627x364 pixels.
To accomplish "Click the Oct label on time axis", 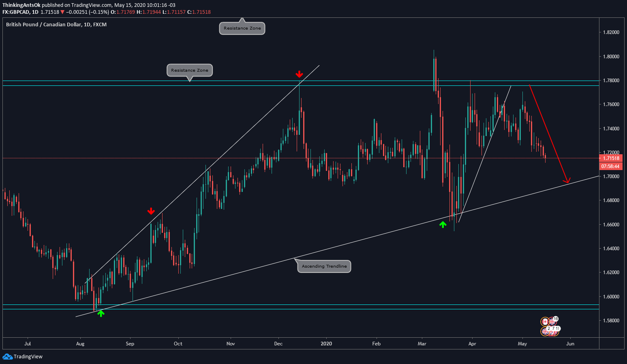I will click(x=178, y=344).
